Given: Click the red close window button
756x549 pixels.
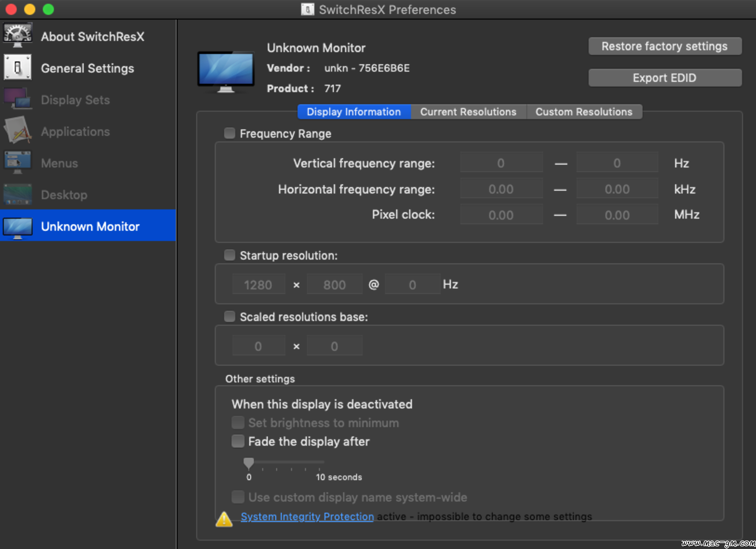Looking at the screenshot, I should point(11,9).
